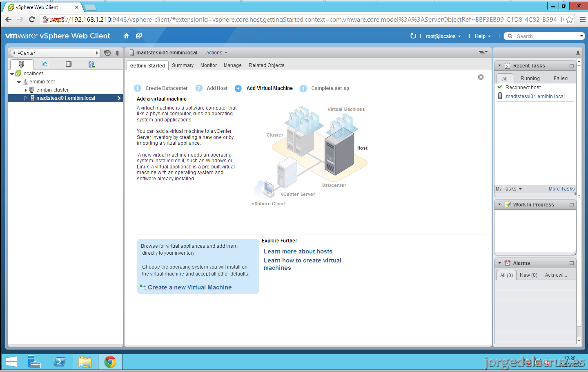Click the Chrome icon in the taskbar
The height and width of the screenshot is (372, 588).
(x=110, y=362)
